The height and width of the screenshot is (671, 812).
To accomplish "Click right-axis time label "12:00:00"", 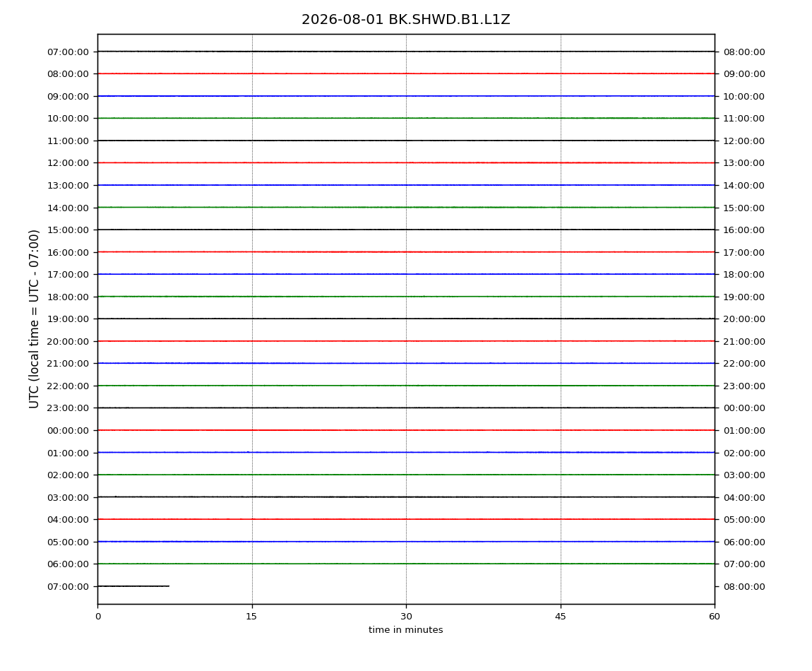I will tap(744, 141).
